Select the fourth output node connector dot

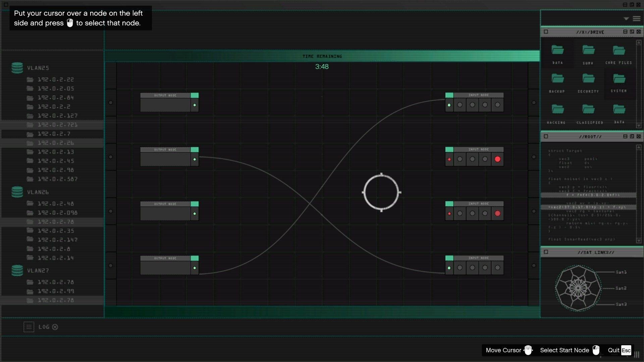point(195,268)
